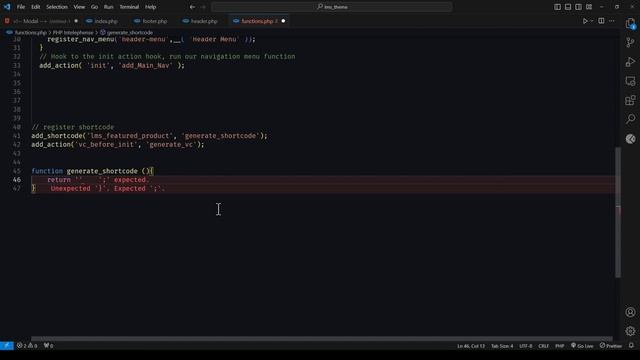640x360 pixels.
Task: Close the functions.php tab unsaved dot
Action: (283, 21)
